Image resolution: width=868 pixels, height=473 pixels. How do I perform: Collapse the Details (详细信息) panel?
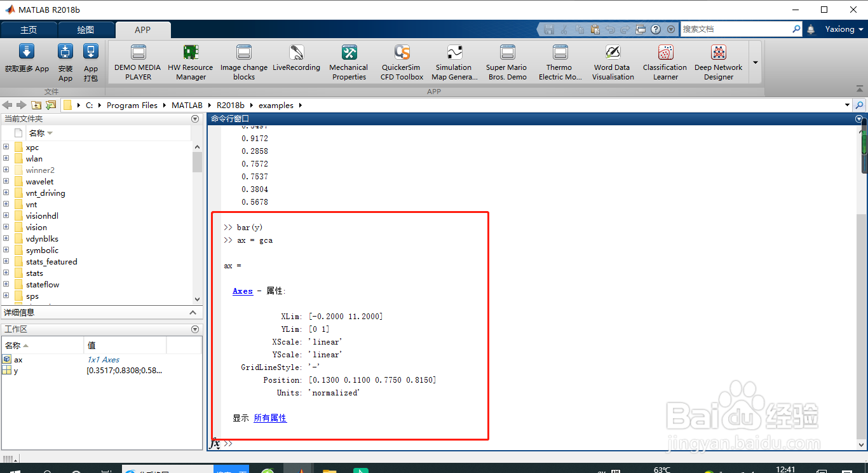(x=193, y=312)
